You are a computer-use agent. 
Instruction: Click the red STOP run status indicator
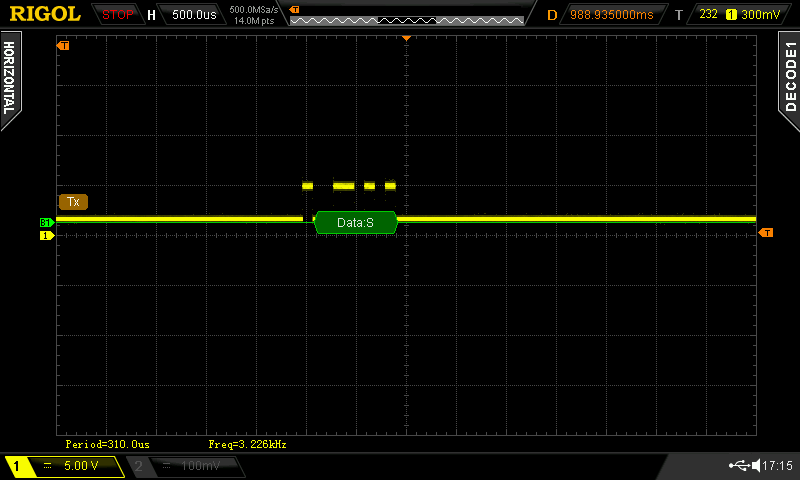click(x=117, y=15)
